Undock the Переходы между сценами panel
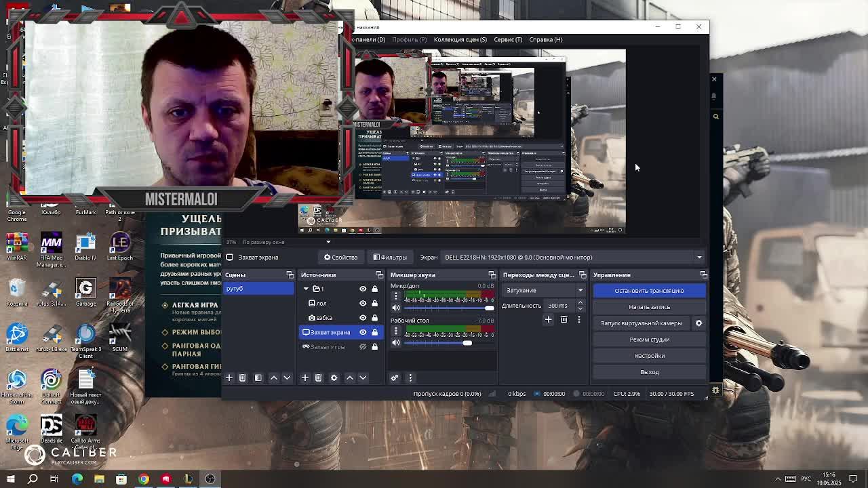Image resolution: width=868 pixels, height=488 pixels. pos(583,274)
